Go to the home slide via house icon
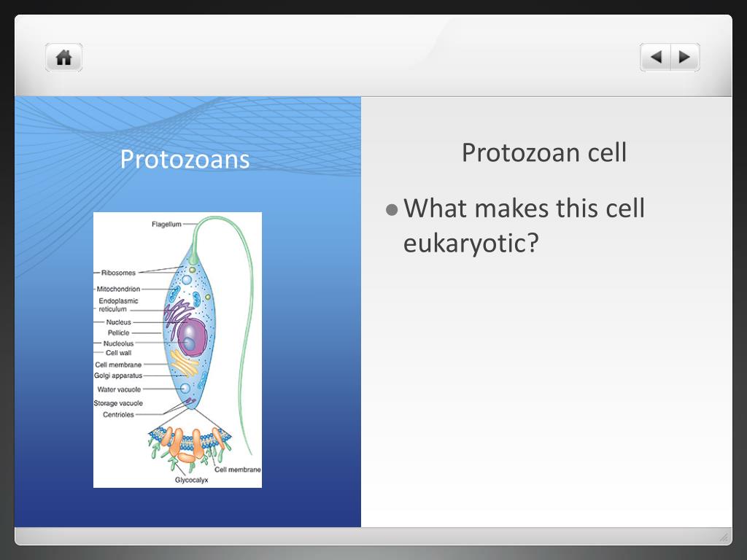Viewport: 747px width, 560px height. click(x=64, y=58)
